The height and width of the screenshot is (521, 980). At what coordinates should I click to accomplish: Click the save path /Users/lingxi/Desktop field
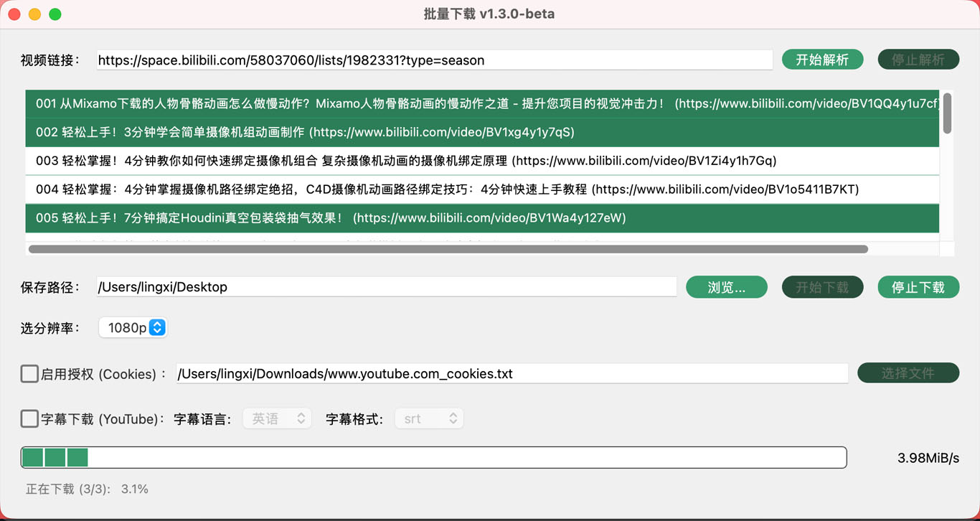point(386,287)
